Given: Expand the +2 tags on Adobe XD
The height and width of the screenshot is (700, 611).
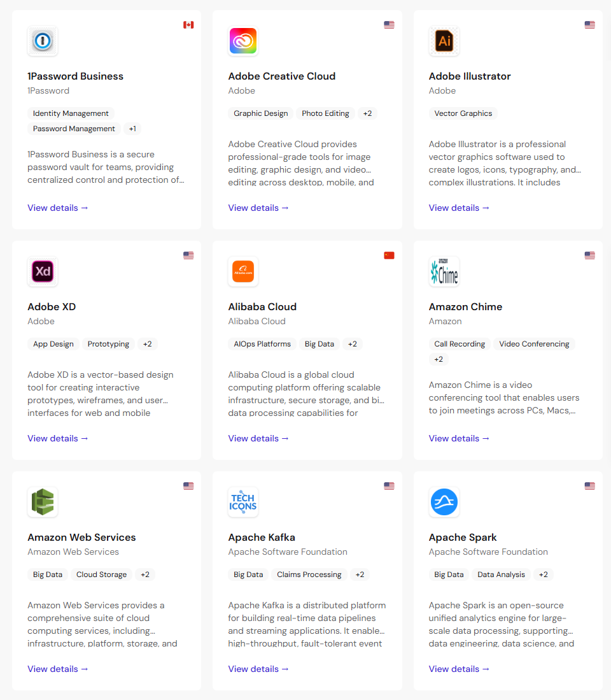Looking at the screenshot, I should click(x=148, y=344).
